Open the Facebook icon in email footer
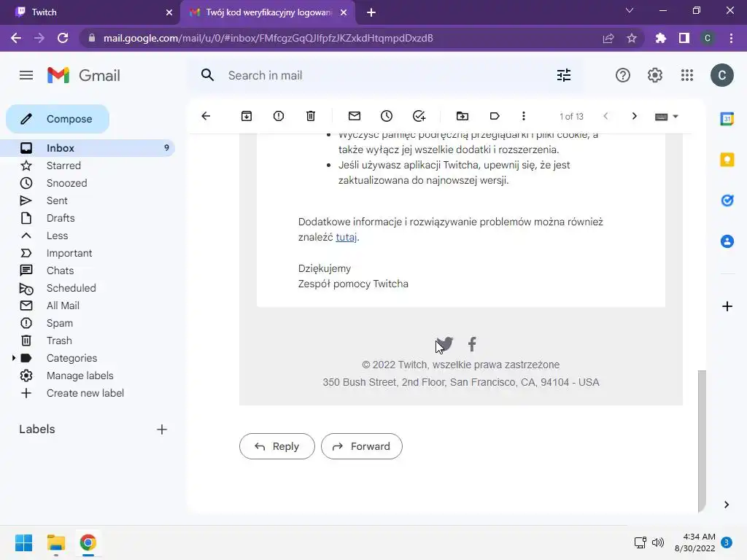The image size is (747, 560). pyautogui.click(x=472, y=344)
